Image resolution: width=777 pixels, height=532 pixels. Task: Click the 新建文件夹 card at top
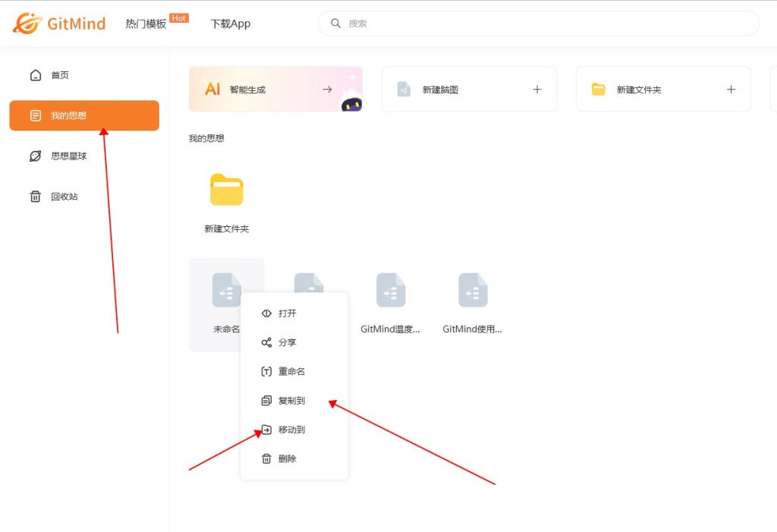tap(663, 90)
